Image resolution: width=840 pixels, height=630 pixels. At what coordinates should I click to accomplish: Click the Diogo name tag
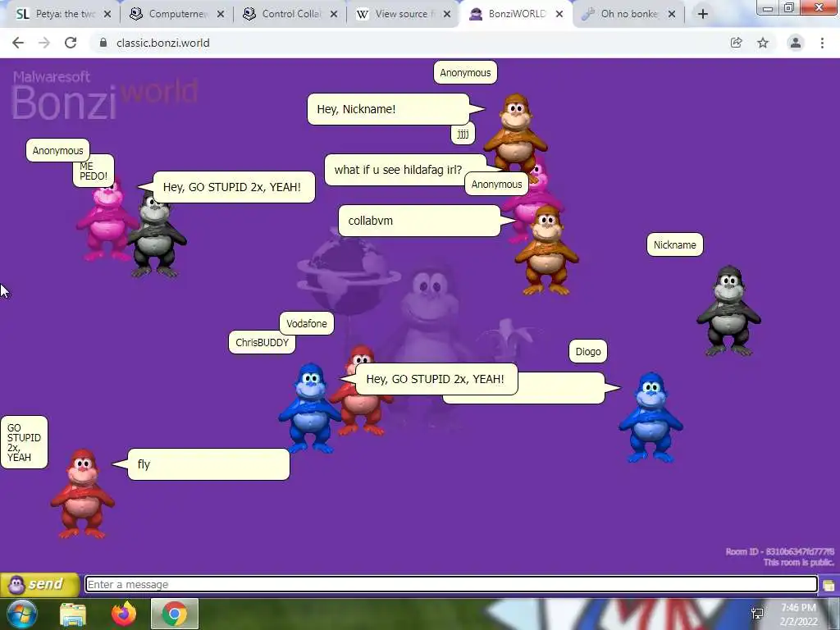(587, 351)
